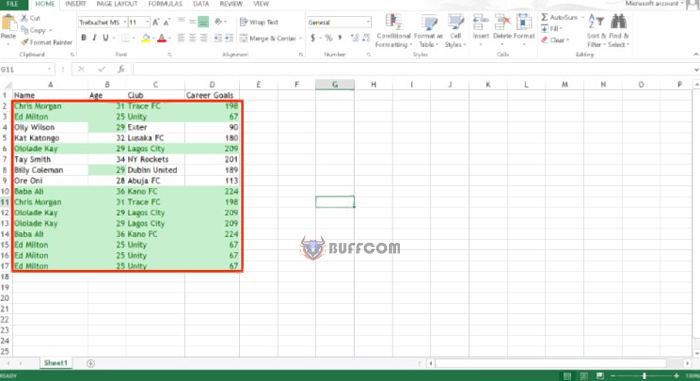Click the AutoSum sigma icon
This screenshot has width=700, height=381.
tap(544, 17)
